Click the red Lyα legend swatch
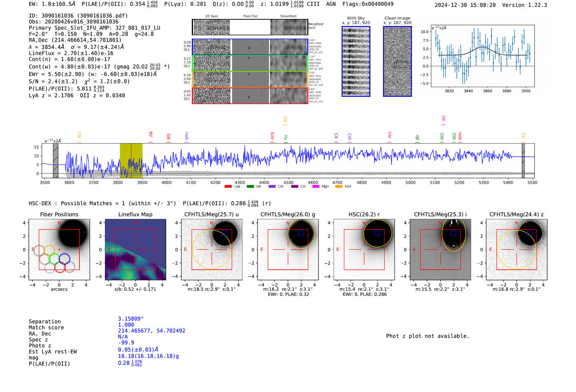This screenshot has width=576, height=392. point(228,187)
